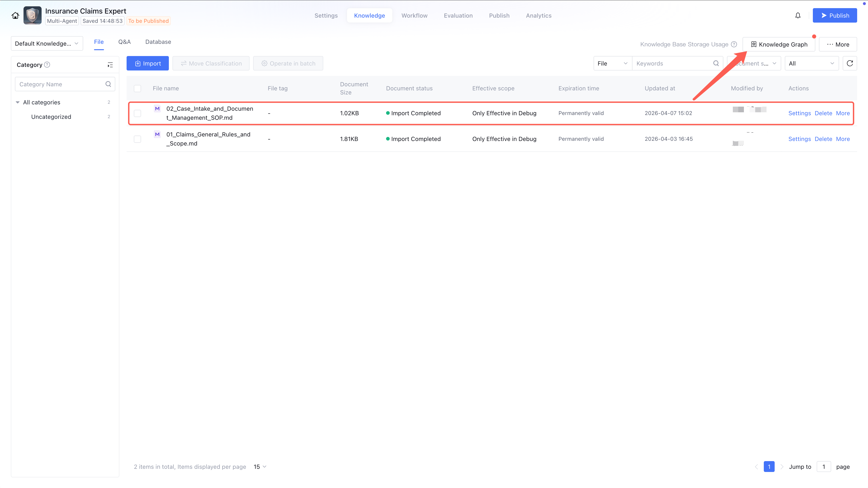Click the category name search icon

(x=108, y=84)
